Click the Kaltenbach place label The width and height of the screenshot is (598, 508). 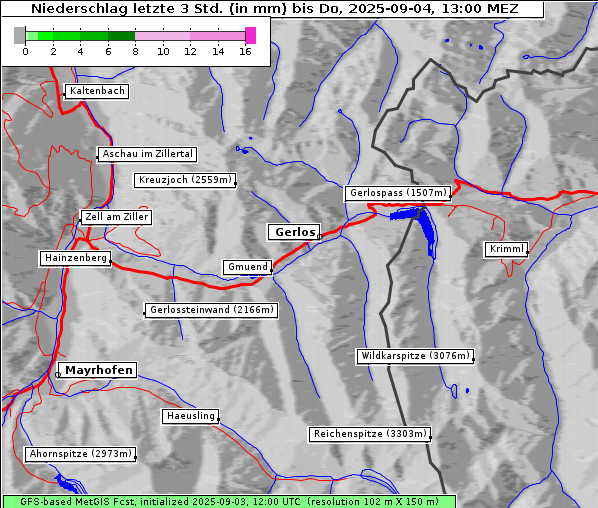click(x=97, y=91)
